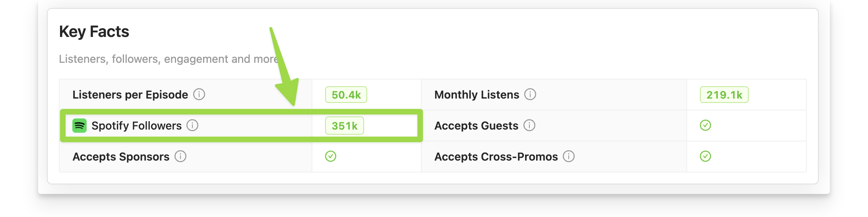Click the 50.4k listeners badge
The height and width of the screenshot is (217, 868).
346,95
